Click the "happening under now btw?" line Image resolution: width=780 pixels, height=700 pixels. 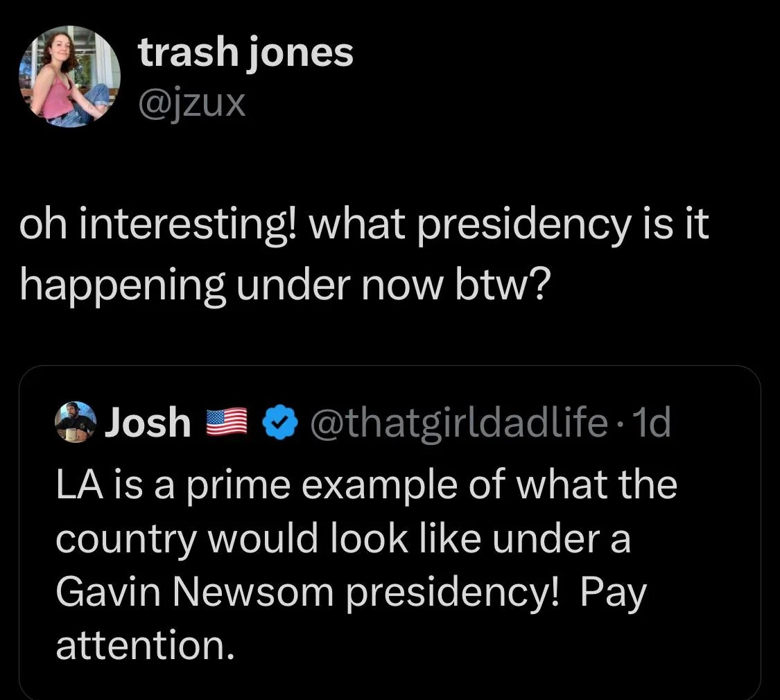click(x=286, y=286)
